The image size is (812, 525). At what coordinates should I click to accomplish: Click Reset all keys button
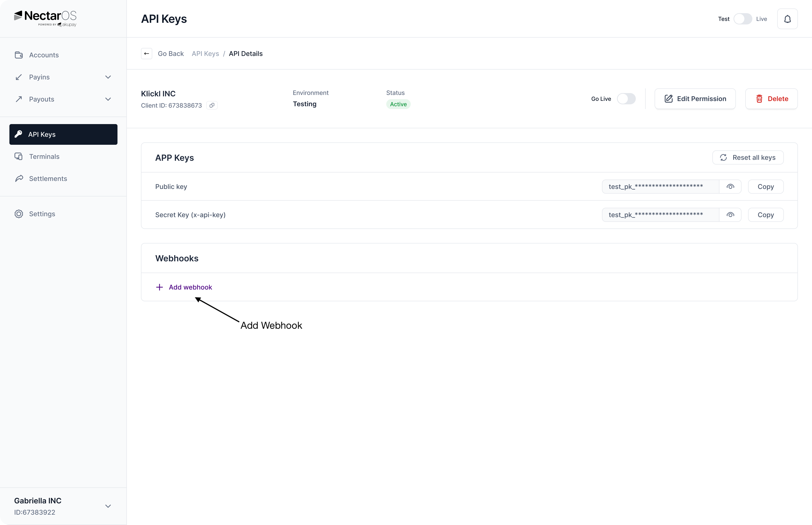(748, 157)
